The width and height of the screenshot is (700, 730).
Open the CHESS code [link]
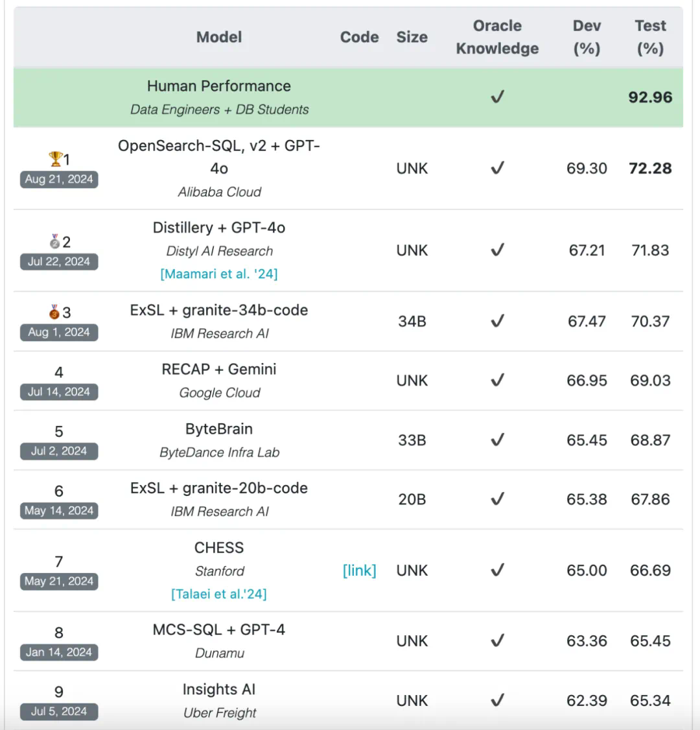(359, 571)
